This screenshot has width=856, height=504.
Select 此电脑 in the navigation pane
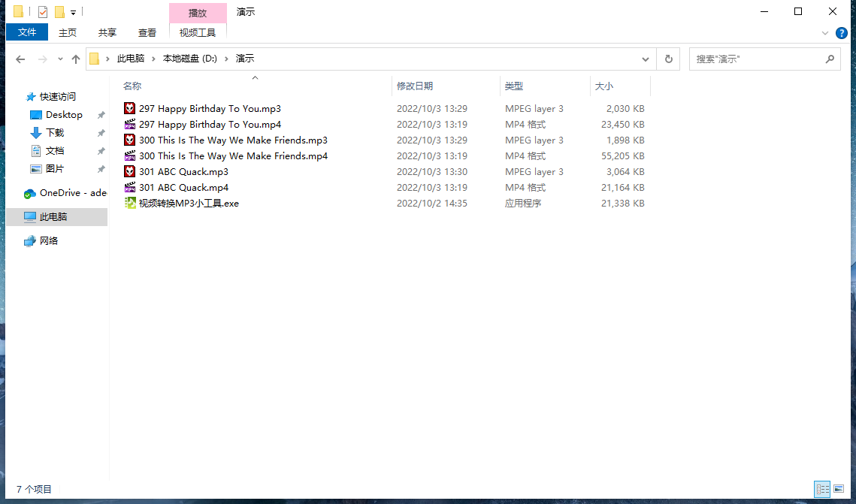coord(53,217)
